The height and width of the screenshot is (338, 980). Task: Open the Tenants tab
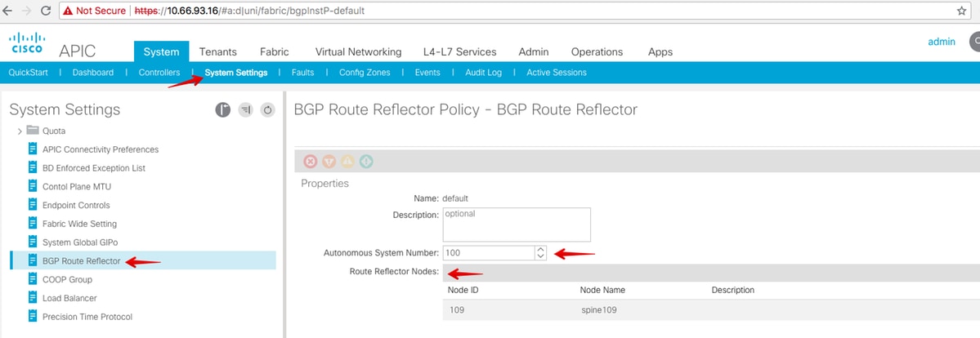click(x=217, y=52)
